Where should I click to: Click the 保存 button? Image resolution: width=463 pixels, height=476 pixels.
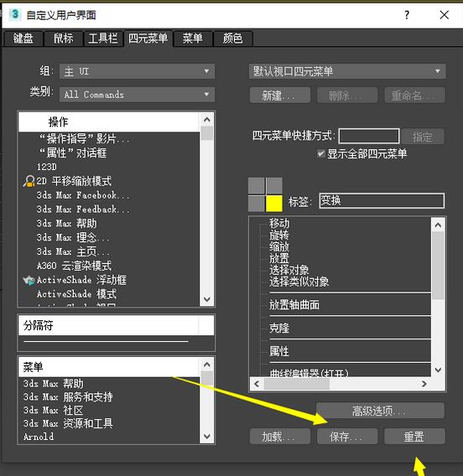point(347,437)
